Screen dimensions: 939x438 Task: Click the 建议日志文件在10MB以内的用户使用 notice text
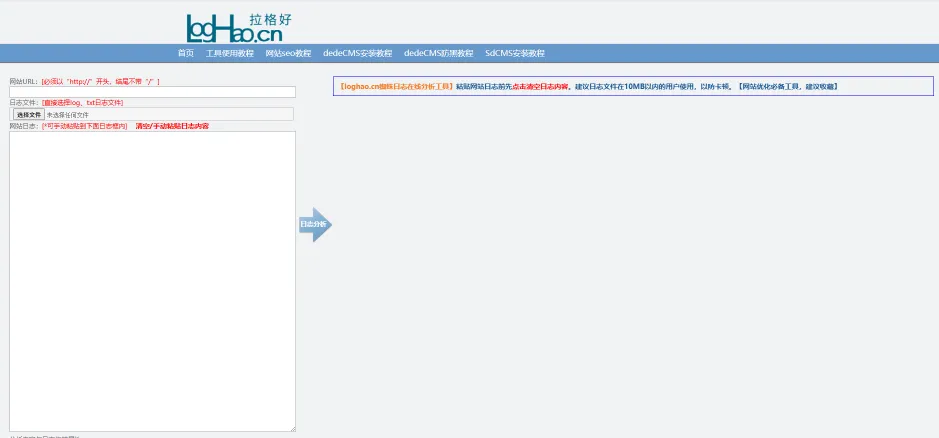click(x=636, y=86)
